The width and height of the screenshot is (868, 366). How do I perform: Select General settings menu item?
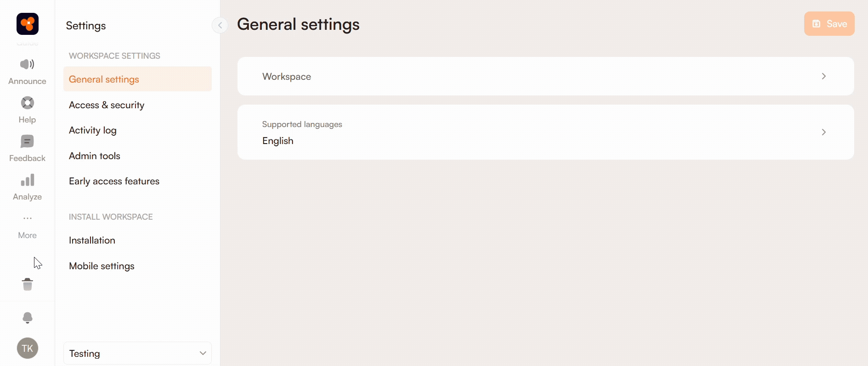pos(104,79)
